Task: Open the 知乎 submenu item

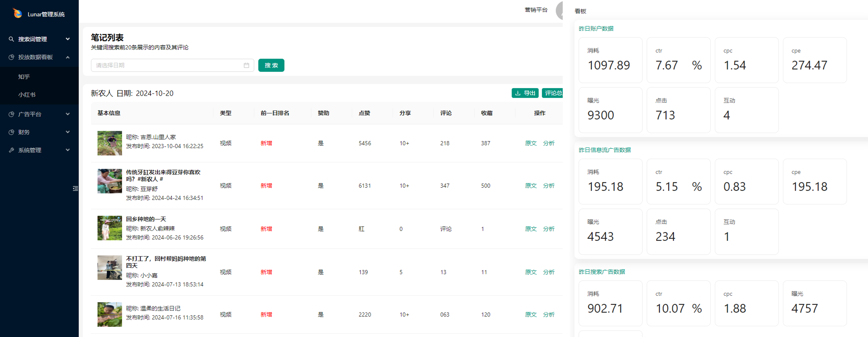Action: pyautogui.click(x=24, y=77)
